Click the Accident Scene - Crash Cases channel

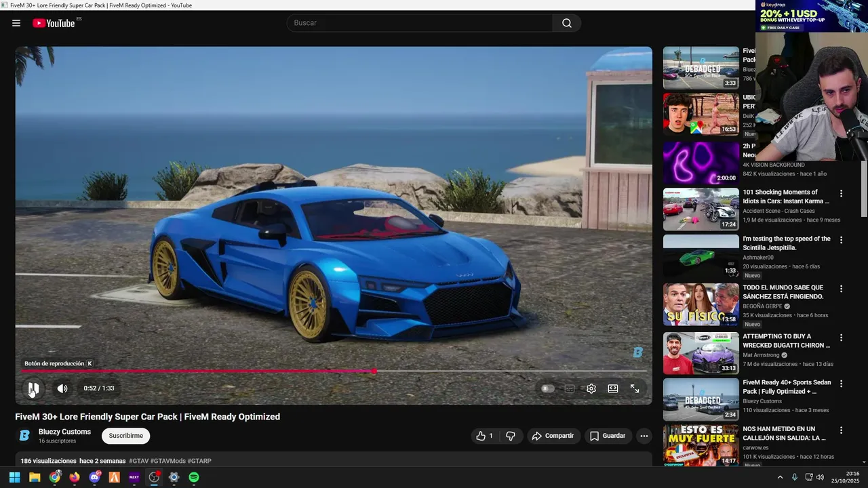(778, 211)
